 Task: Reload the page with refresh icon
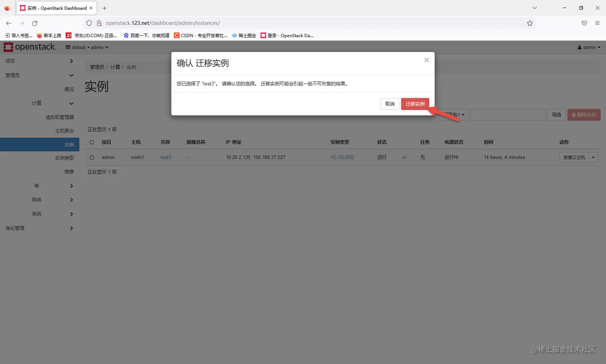click(34, 23)
